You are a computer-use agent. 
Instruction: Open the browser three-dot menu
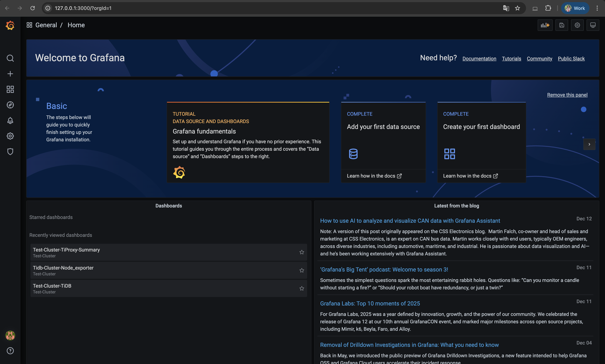[x=597, y=8]
